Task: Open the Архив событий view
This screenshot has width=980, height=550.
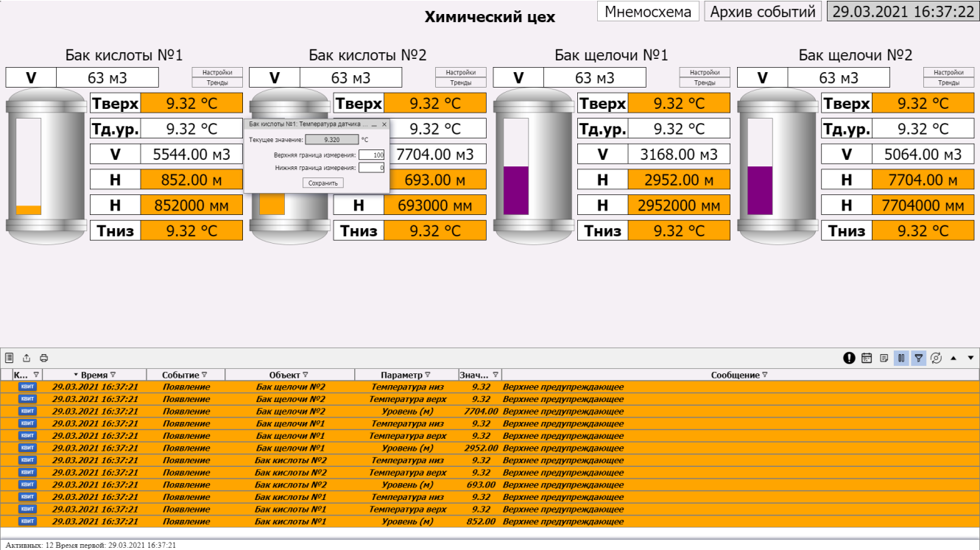Action: click(763, 12)
